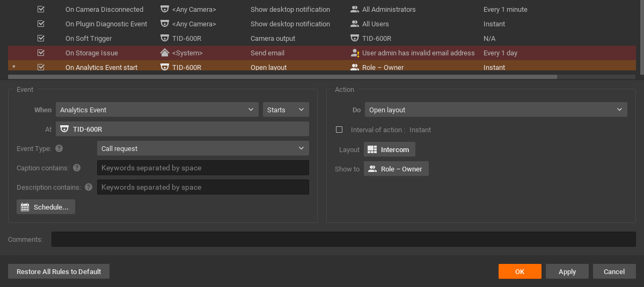Click the Camera output action cell
644x287 pixels.
[273, 38]
